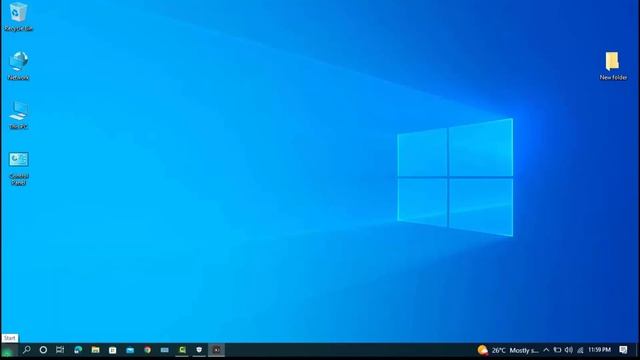The width and height of the screenshot is (640, 360).
Task: Open Mail app from taskbar
Action: pos(130,350)
